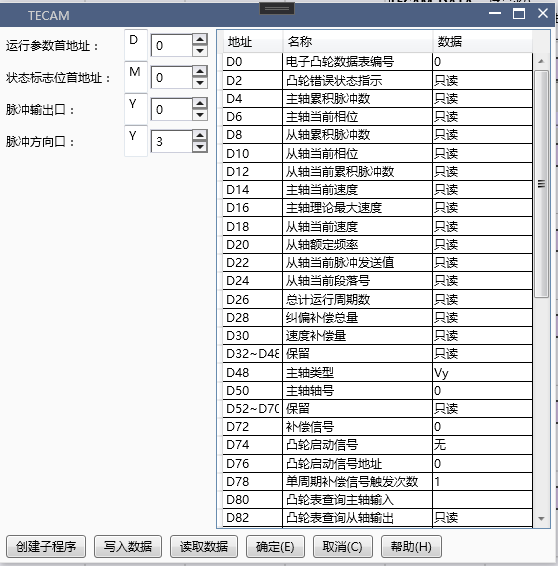Click the 数据 column header
This screenshot has height=566, width=558.
click(x=482, y=42)
